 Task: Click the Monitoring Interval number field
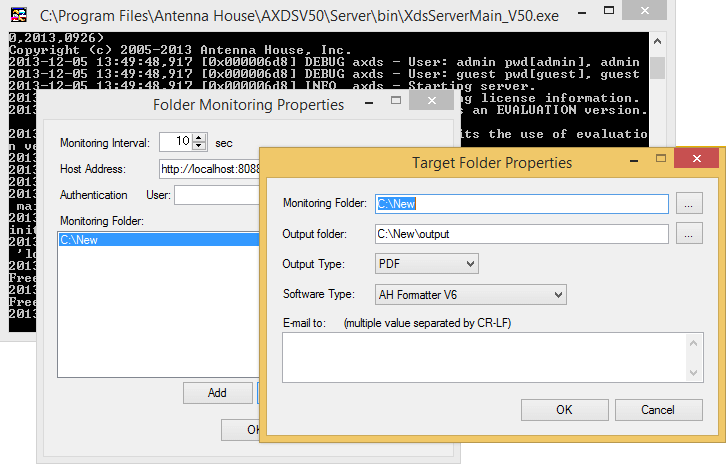point(176,142)
